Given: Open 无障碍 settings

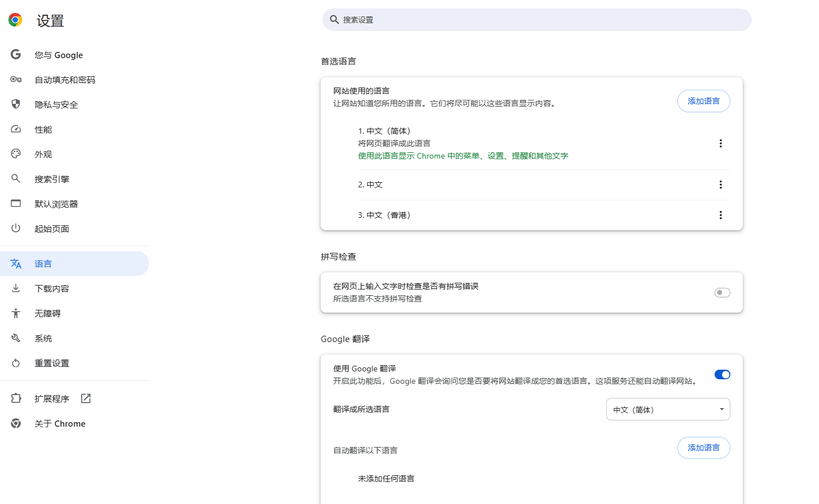Looking at the screenshot, I should coord(75,313).
